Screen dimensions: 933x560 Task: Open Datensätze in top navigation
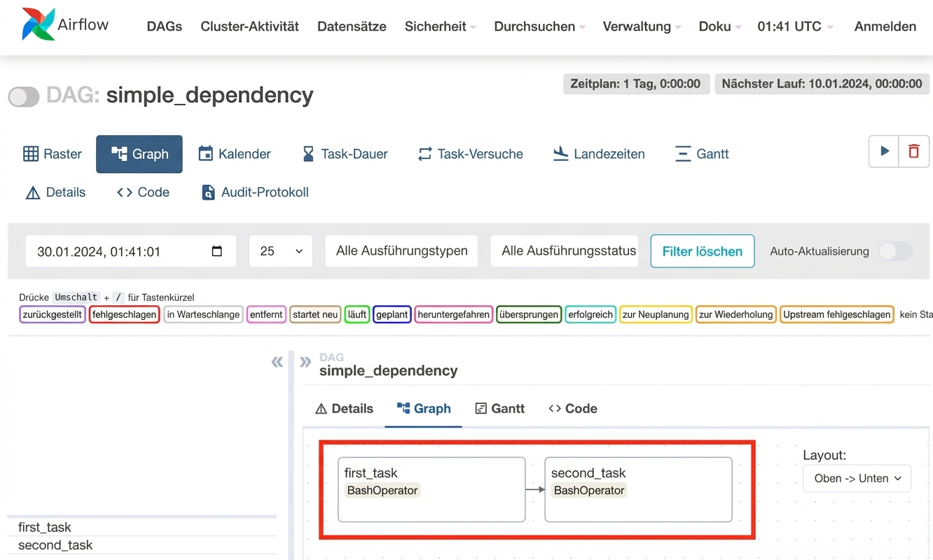tap(352, 27)
